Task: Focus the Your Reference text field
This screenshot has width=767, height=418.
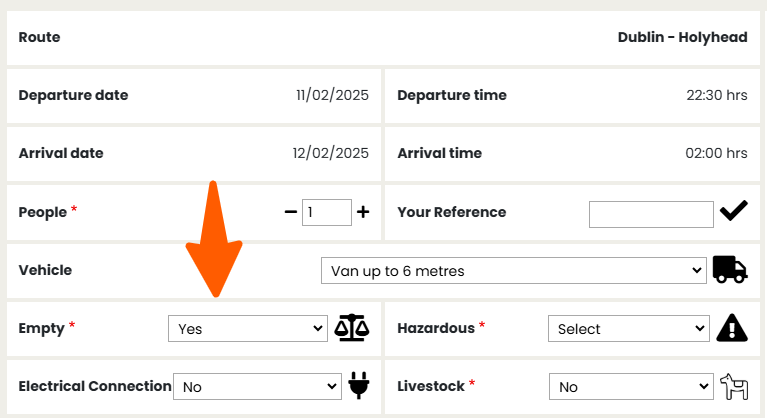Action: click(651, 214)
